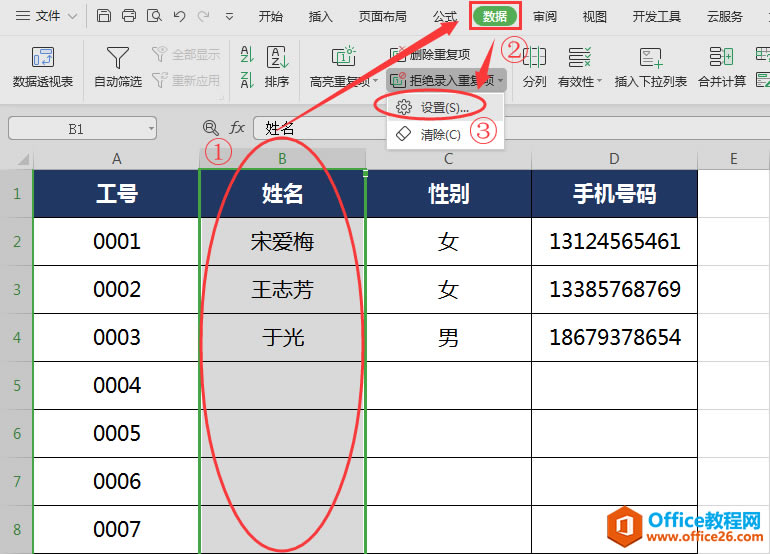Switch to the 开始 (Home) tab
This screenshot has height=554, width=770.
pyautogui.click(x=270, y=16)
